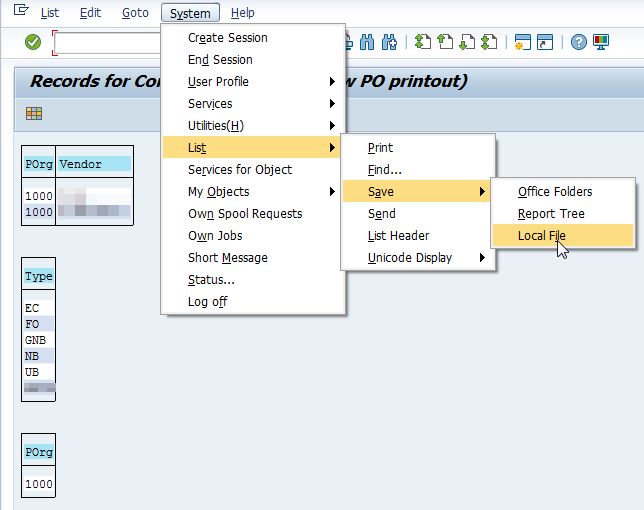Click the Find Next binoculars icon
This screenshot has height=510, width=644.
click(x=389, y=42)
